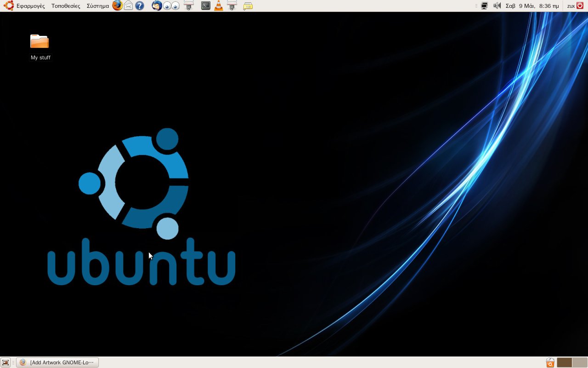Select the My stuff desktop folder

point(40,47)
